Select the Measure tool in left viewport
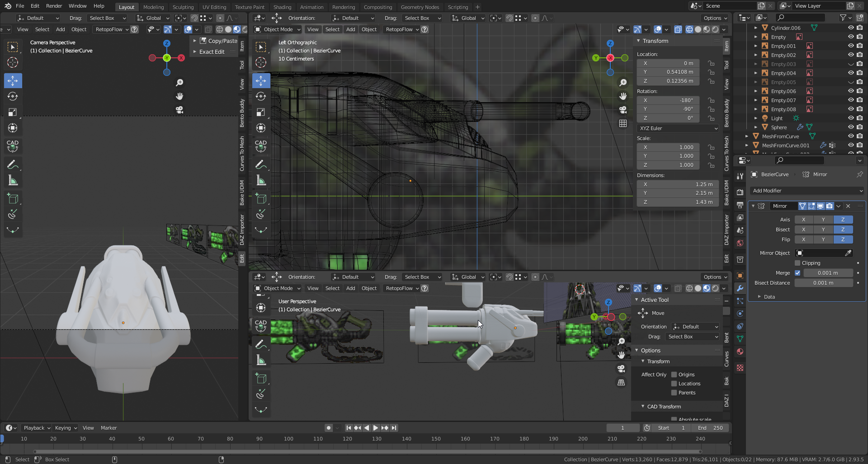Viewport: 868px width, 464px height. tap(13, 181)
